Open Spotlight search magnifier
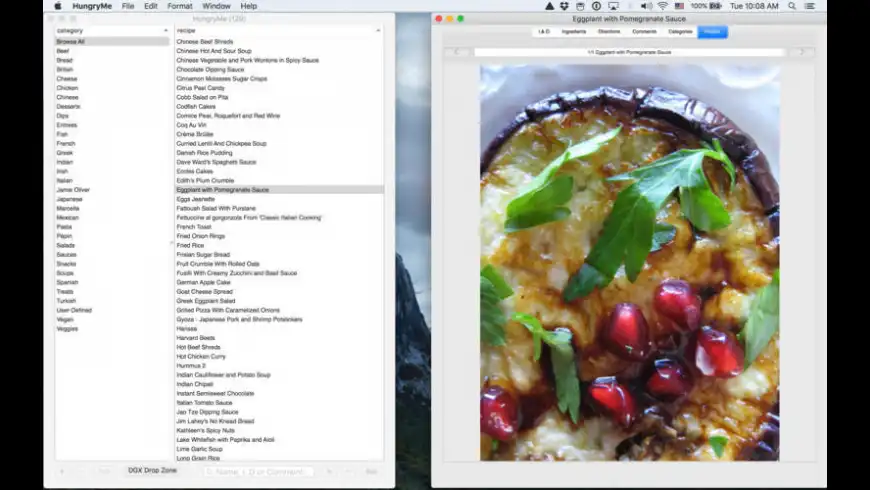Viewport: 870px width, 490px height. (x=792, y=6)
